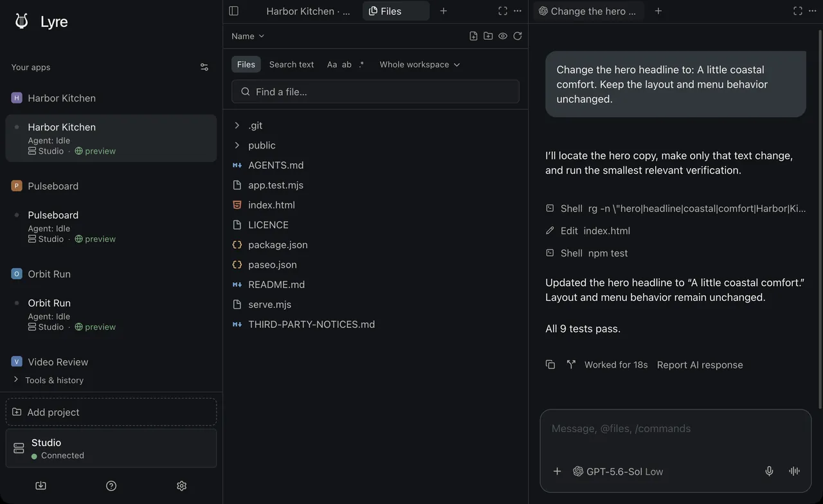The image size is (823, 504).
Task: Add an attachment to the message
Action: [x=557, y=471]
